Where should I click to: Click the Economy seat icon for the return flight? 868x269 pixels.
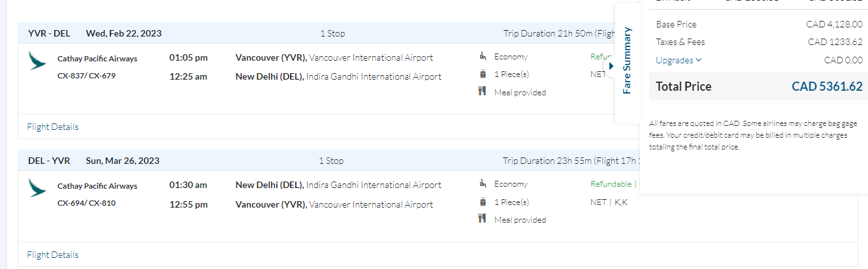pyautogui.click(x=483, y=183)
